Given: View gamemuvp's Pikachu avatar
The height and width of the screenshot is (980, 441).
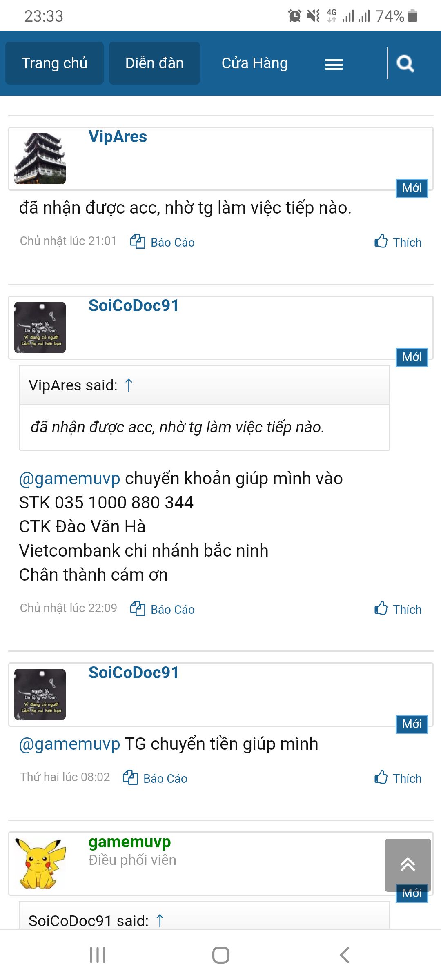Looking at the screenshot, I should point(40,863).
